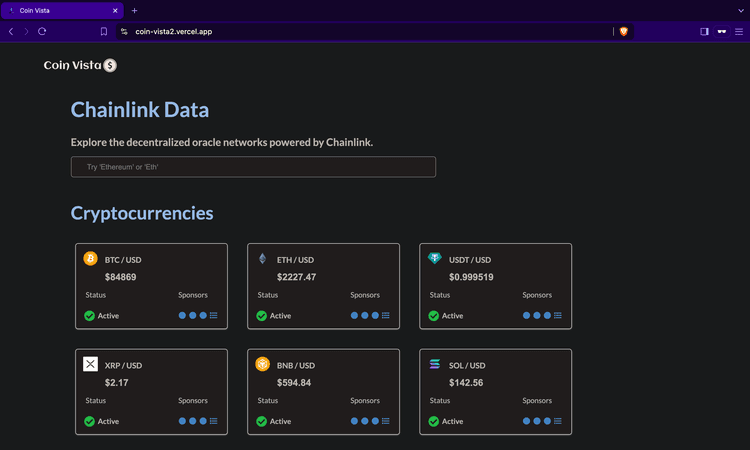The height and width of the screenshot is (450, 750).
Task: Open sponsors list icon on ETH/USD card
Action: click(x=386, y=315)
